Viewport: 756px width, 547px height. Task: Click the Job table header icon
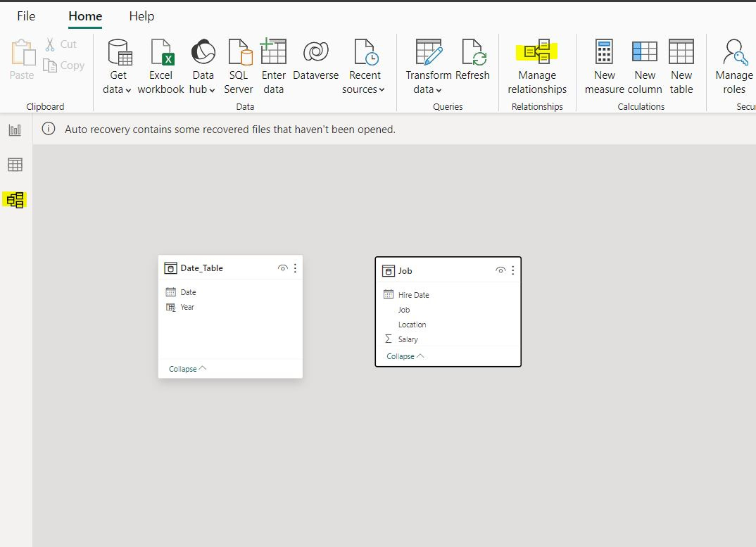pos(388,271)
